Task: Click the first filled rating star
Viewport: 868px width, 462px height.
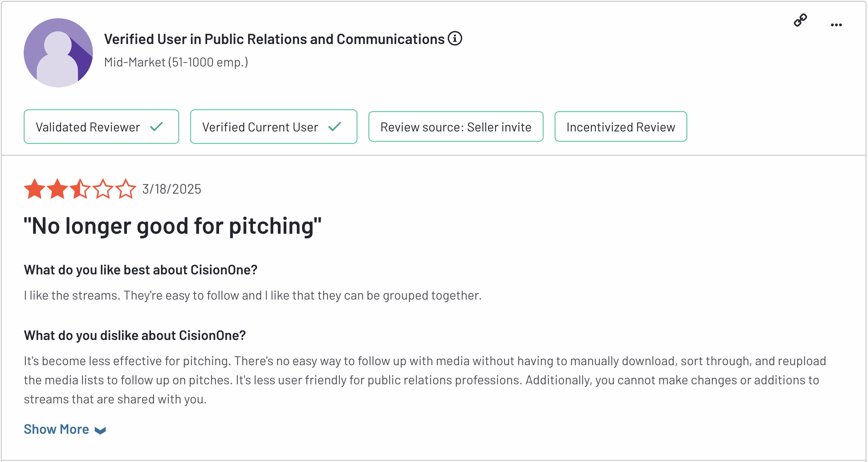Action: tap(35, 189)
